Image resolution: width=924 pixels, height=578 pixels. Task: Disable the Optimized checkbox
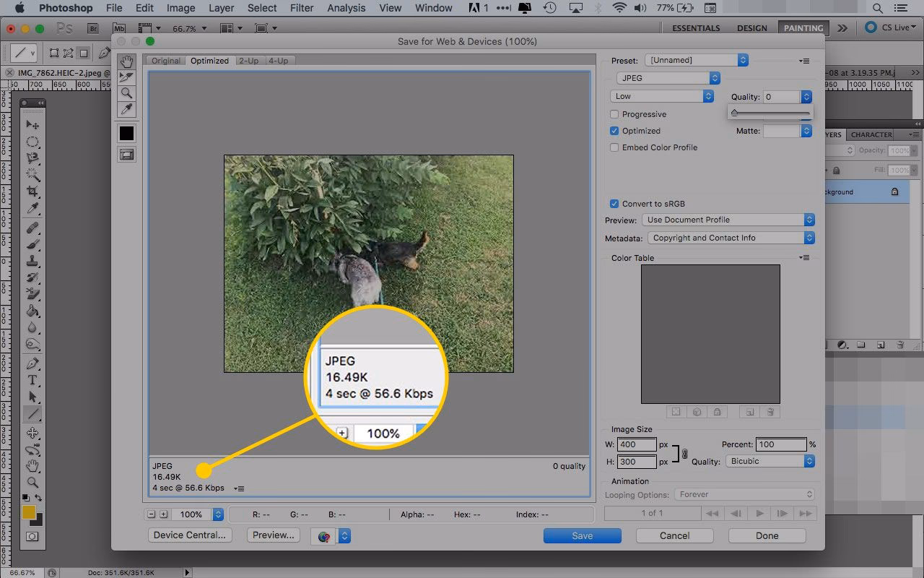614,131
